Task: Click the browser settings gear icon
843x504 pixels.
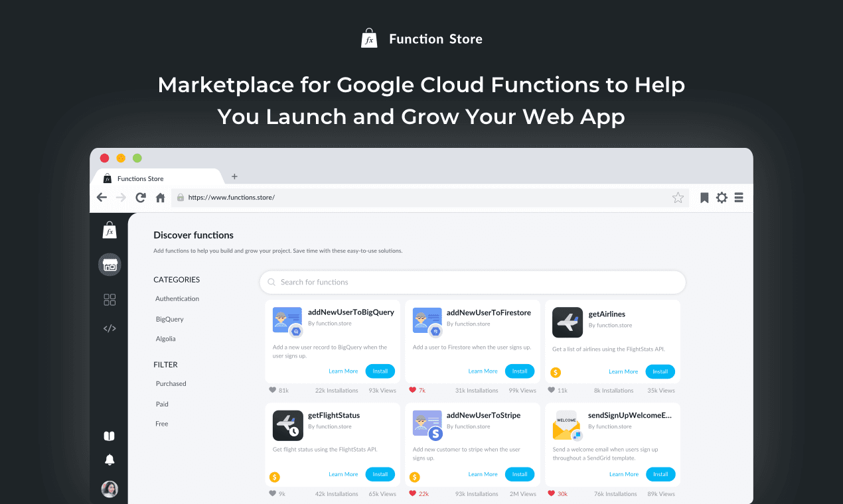Action: point(722,198)
